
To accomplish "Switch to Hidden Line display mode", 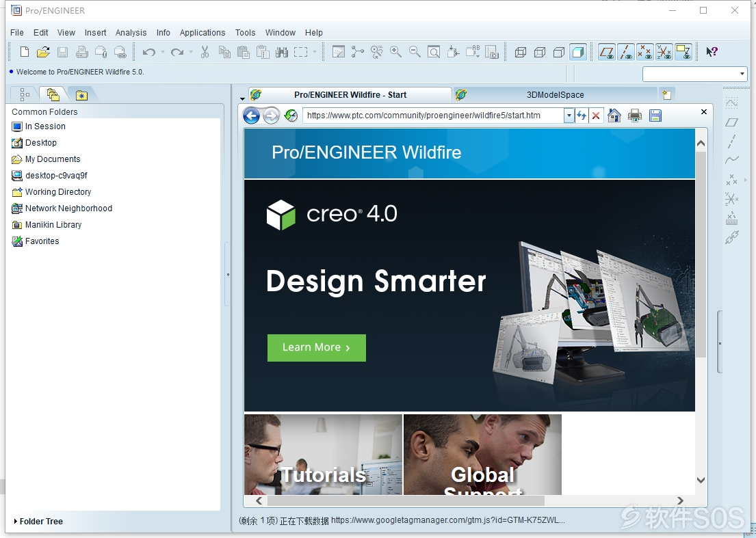I will pos(540,51).
